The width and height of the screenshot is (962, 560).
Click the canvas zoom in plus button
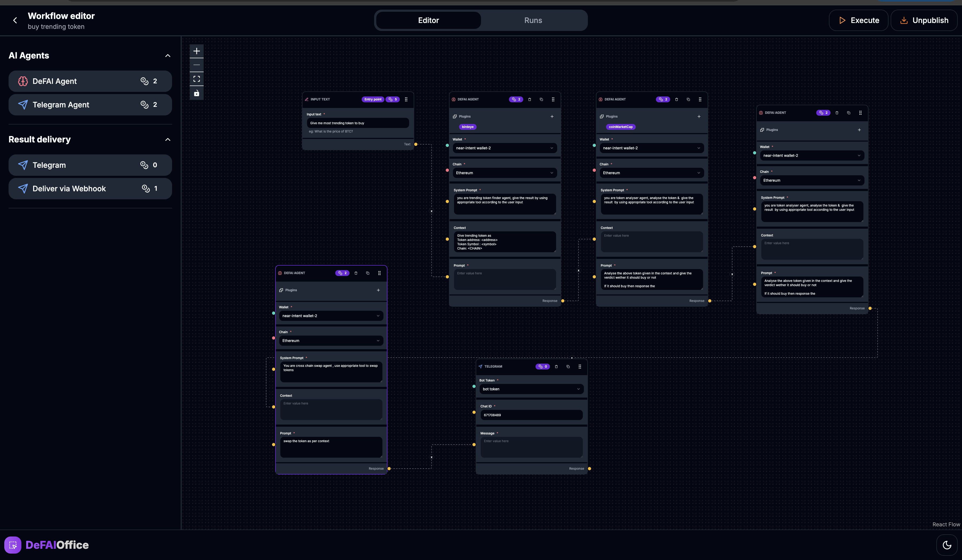(x=197, y=51)
